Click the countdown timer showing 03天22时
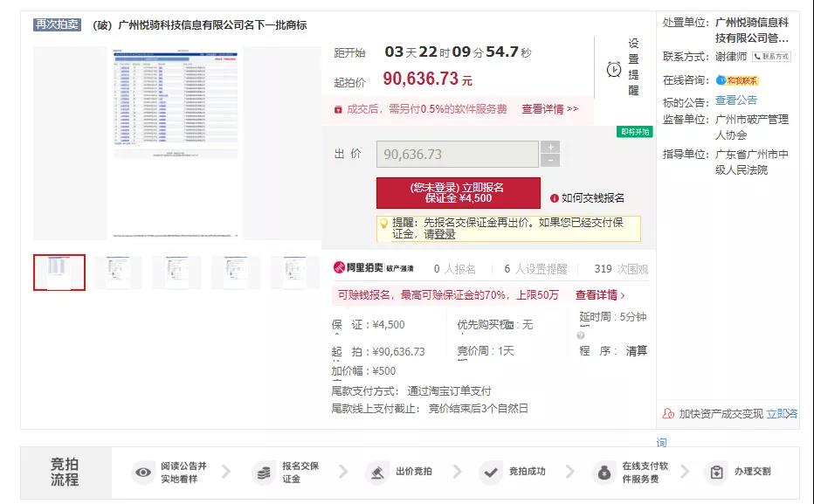 (459, 52)
